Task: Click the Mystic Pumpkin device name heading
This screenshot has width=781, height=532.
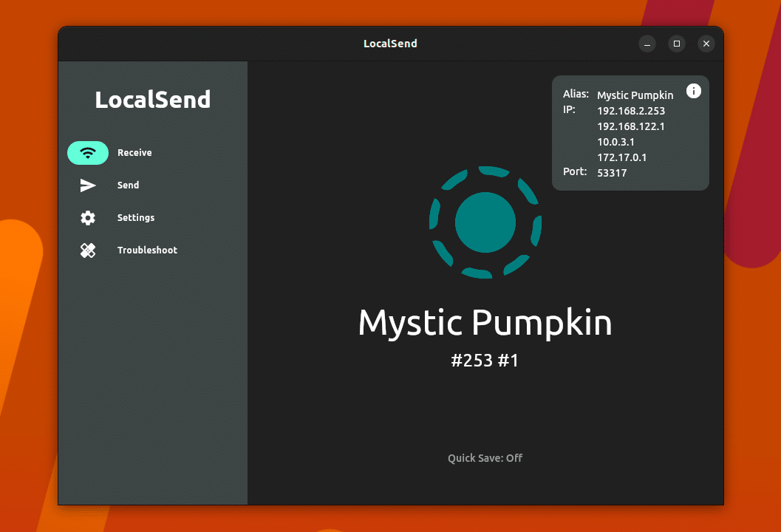Action: click(x=485, y=323)
